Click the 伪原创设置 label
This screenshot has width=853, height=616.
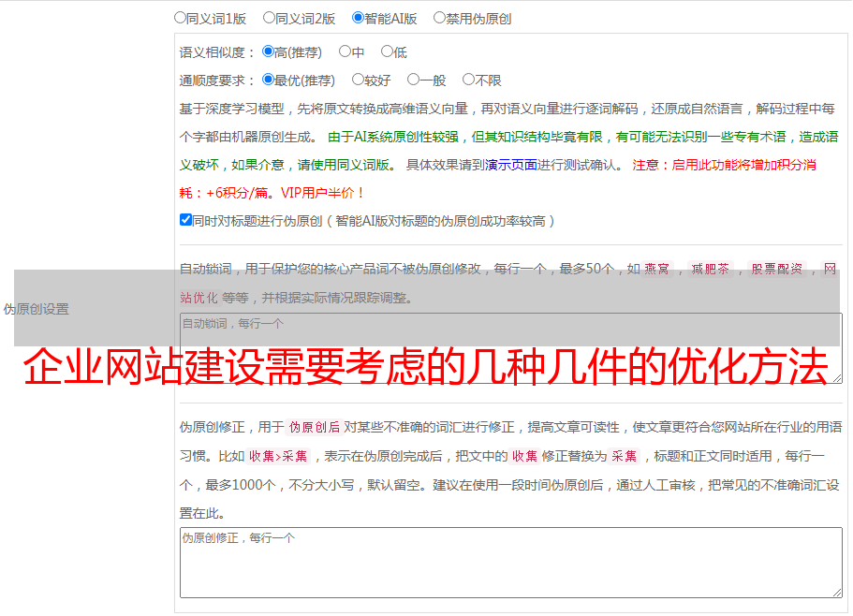(36, 309)
